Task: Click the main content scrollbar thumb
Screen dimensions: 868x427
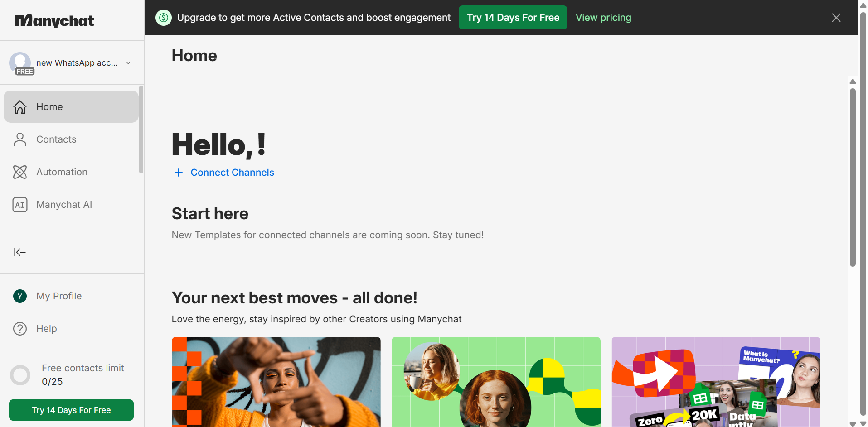Action: (853, 178)
